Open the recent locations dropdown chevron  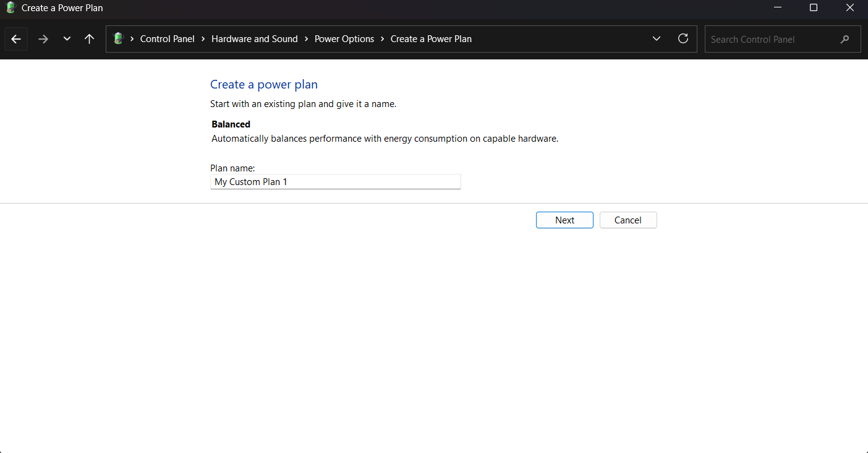point(67,38)
